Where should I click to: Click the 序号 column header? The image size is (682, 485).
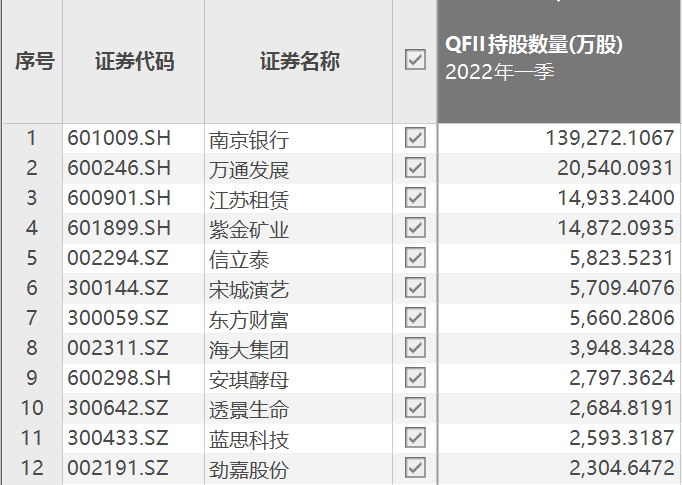point(35,61)
